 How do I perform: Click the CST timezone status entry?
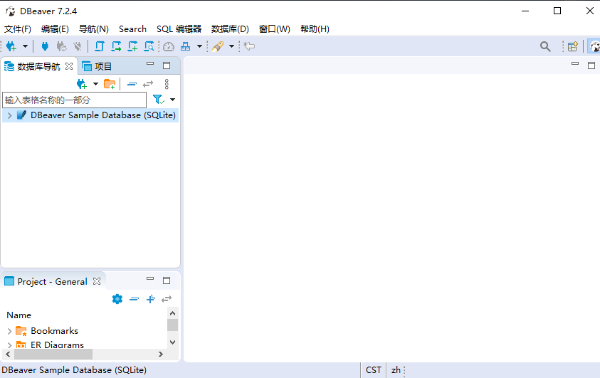tap(373, 370)
